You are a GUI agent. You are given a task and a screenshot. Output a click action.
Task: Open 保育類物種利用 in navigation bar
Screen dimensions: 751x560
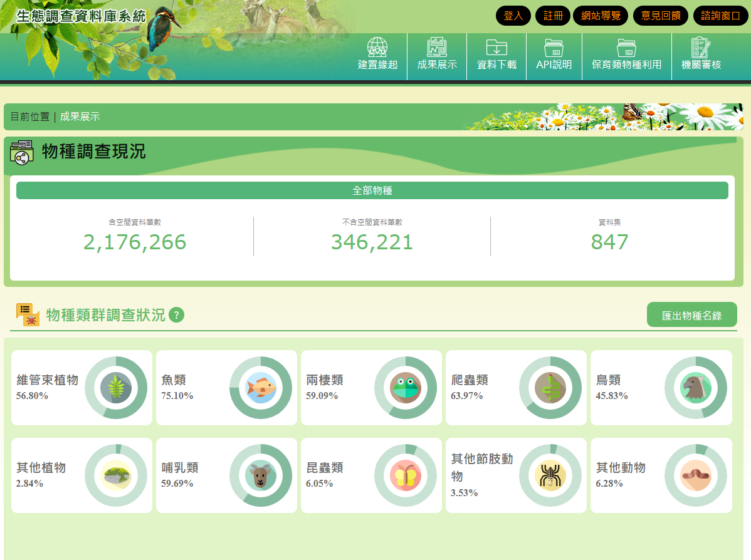coord(626,55)
